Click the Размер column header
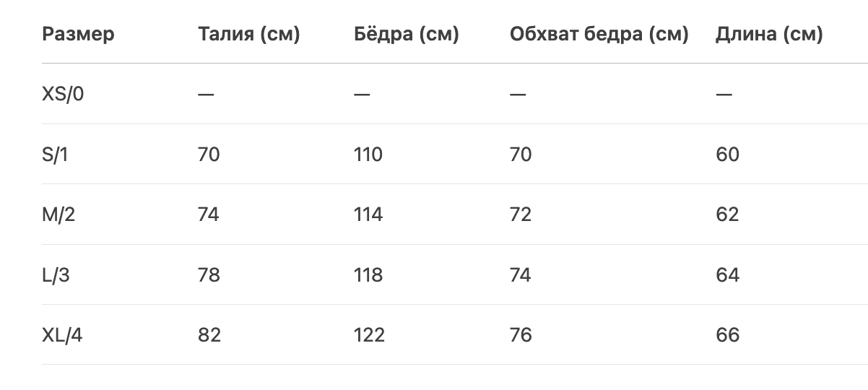This screenshot has height=390, width=868. tap(78, 34)
